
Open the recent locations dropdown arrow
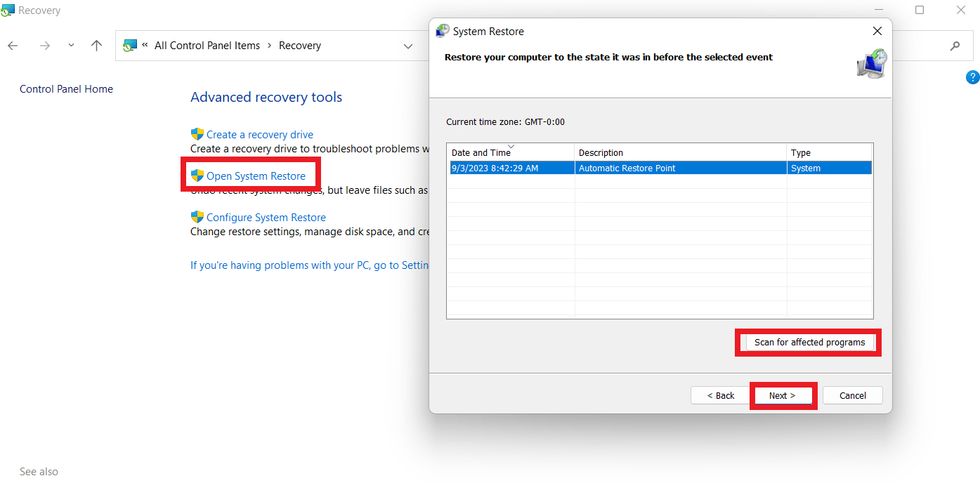71,46
